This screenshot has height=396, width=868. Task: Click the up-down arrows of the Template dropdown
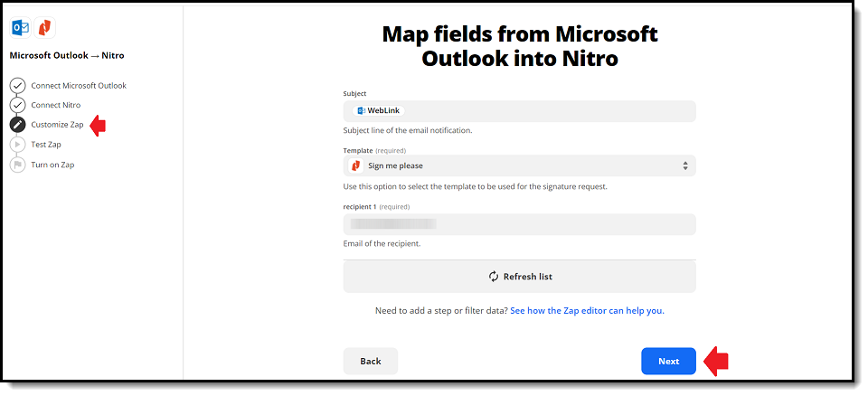click(685, 165)
